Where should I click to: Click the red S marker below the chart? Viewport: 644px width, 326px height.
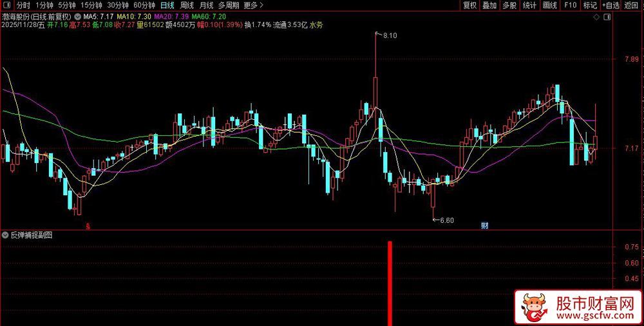(88, 225)
